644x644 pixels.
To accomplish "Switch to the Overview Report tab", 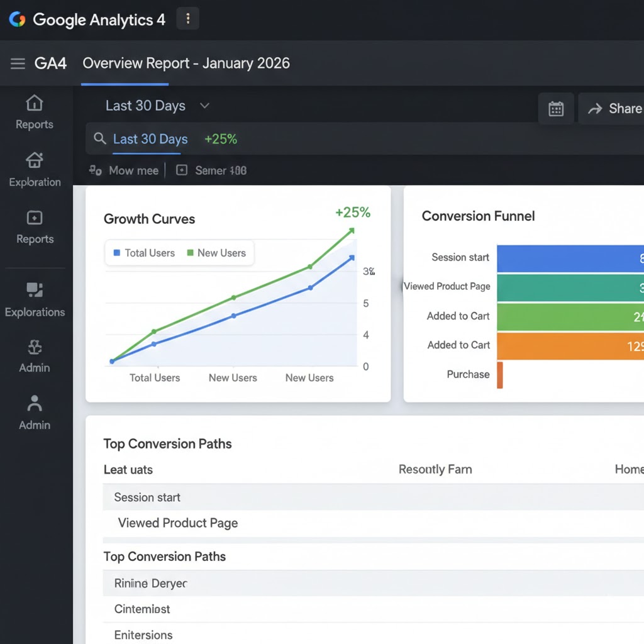I will click(185, 64).
